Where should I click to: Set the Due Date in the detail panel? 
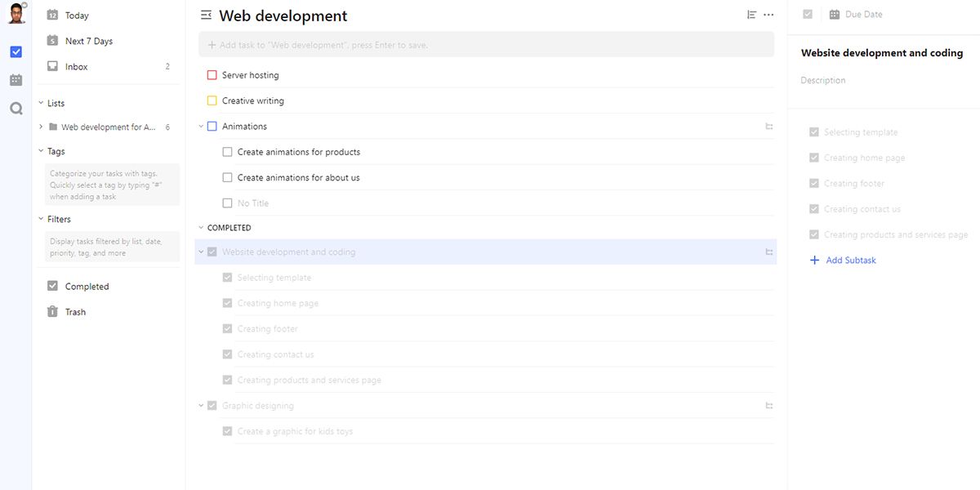pyautogui.click(x=862, y=15)
